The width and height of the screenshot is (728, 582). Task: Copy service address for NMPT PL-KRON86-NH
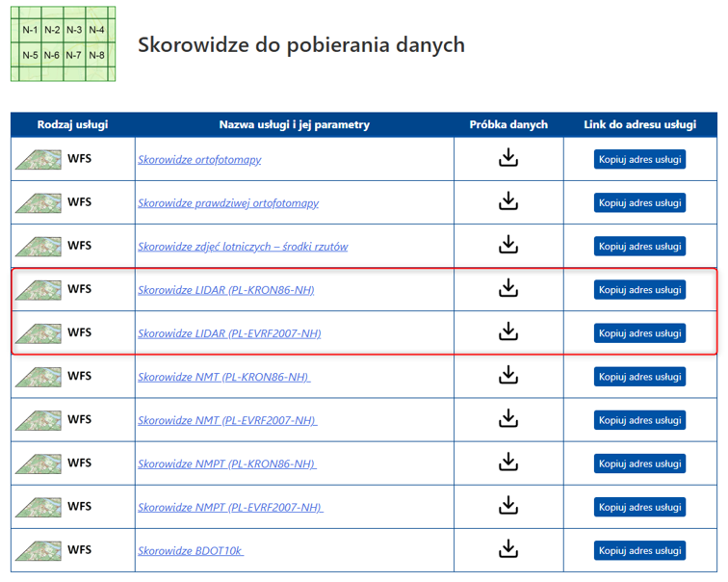point(639,463)
